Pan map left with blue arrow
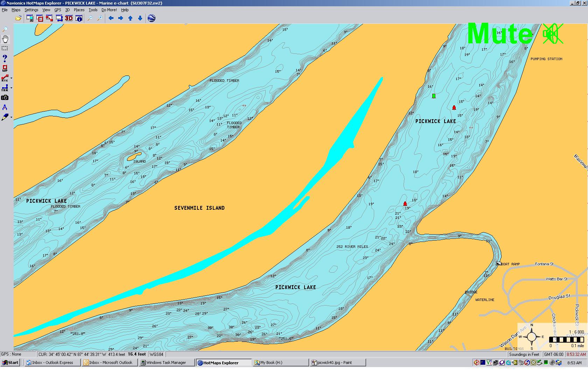 tap(111, 18)
